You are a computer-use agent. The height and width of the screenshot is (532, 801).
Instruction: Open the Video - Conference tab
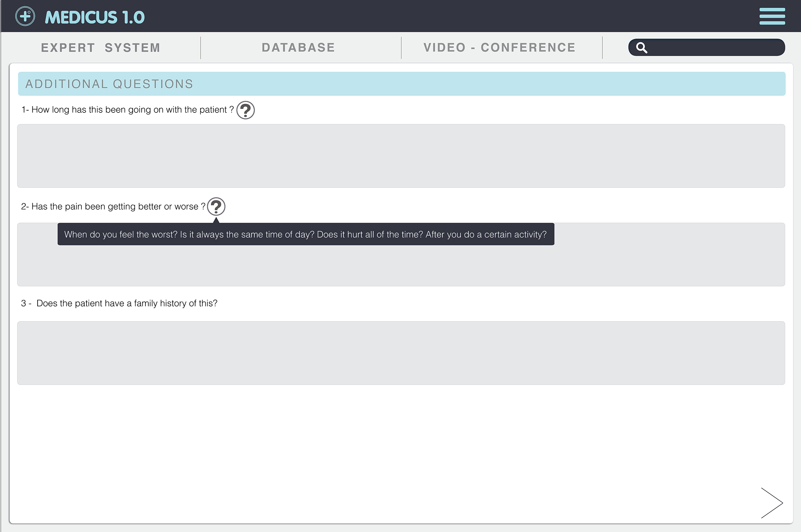[500, 47]
